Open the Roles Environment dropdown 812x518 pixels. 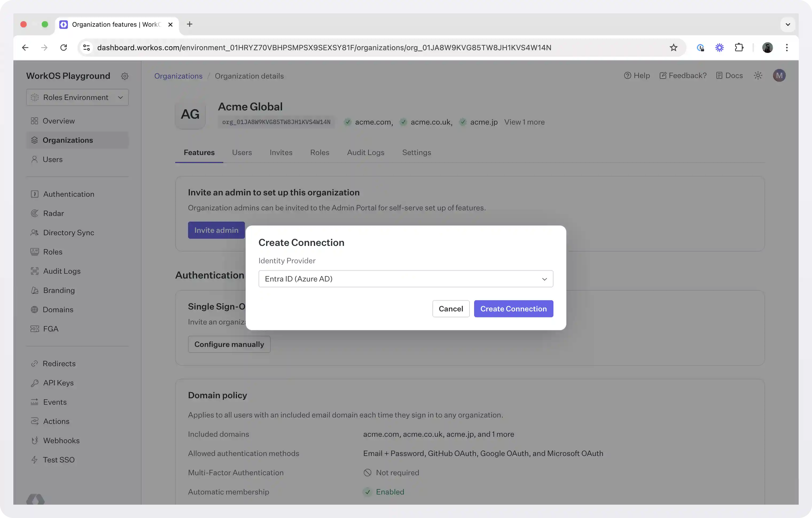click(x=77, y=97)
